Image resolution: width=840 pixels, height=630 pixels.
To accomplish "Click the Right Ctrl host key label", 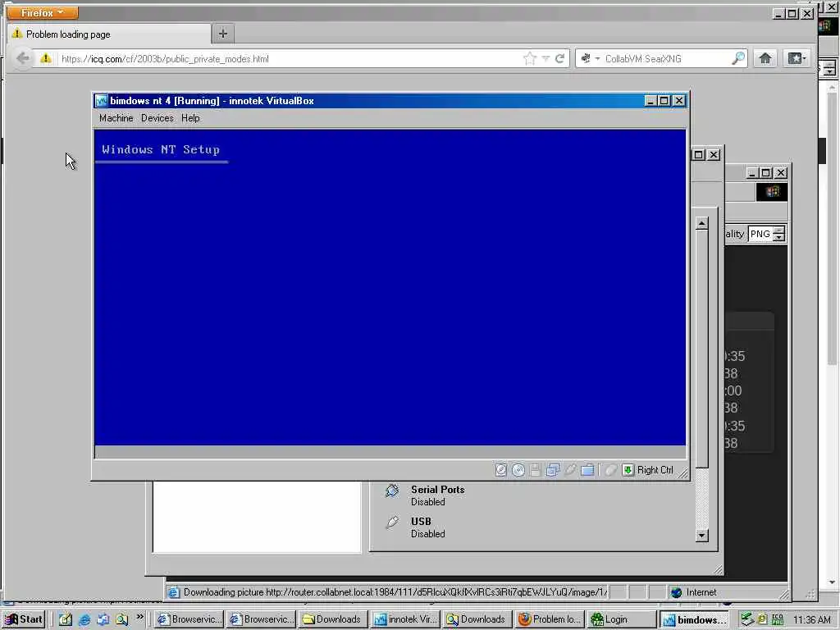I will click(655, 470).
